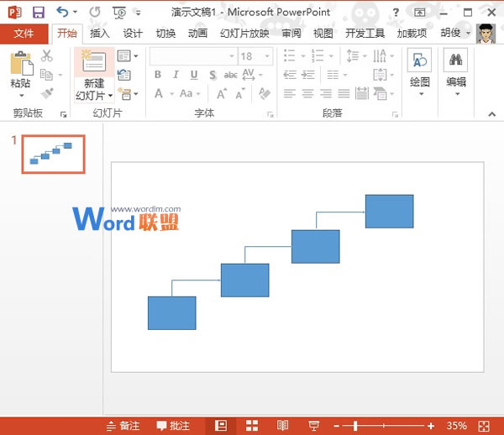Click Decrease List Level indent icon
504x435 pixels.
pos(290,75)
